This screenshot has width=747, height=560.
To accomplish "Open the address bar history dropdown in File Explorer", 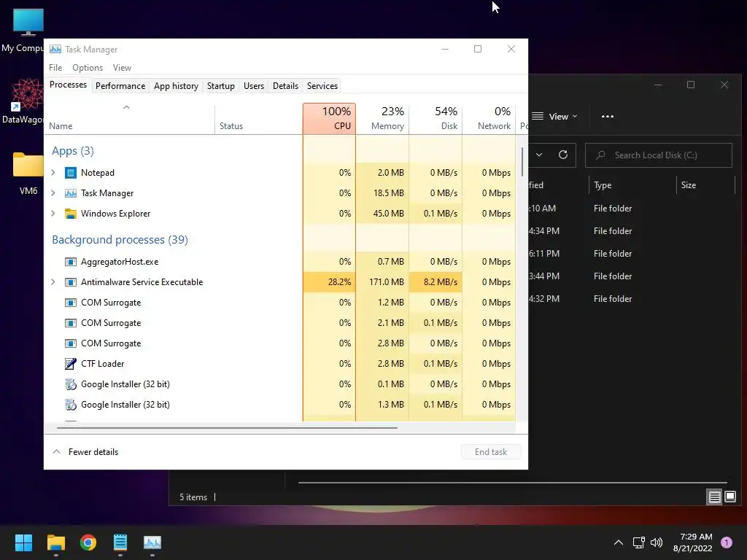I will tap(539, 155).
